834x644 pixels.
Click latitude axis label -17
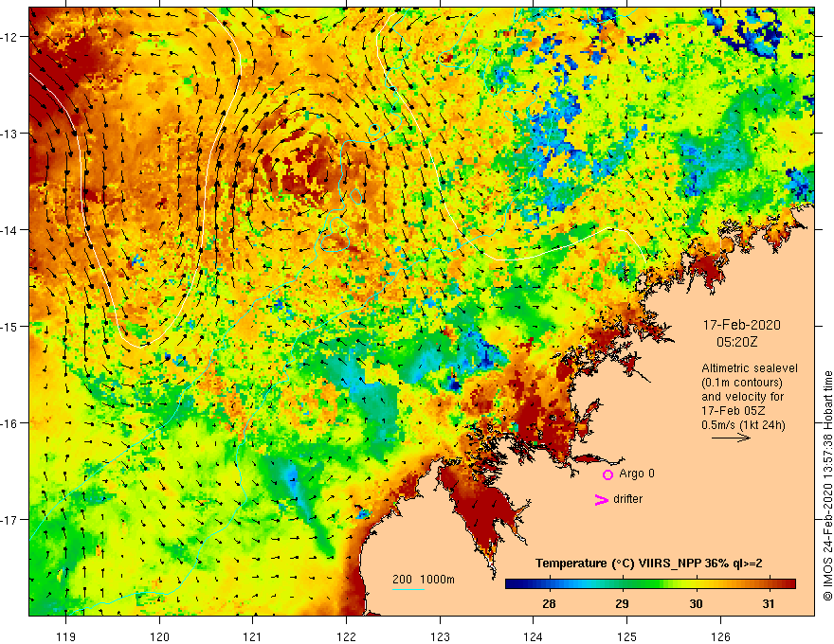pos(9,519)
